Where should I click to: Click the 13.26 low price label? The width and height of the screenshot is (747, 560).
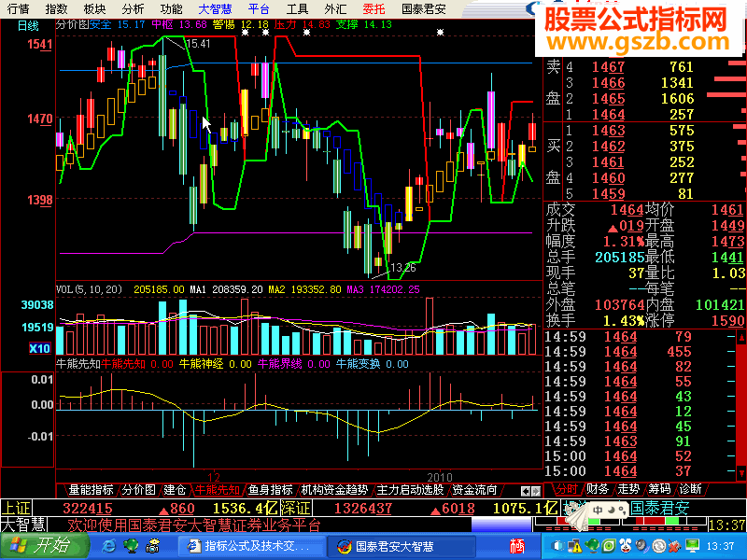[403, 268]
